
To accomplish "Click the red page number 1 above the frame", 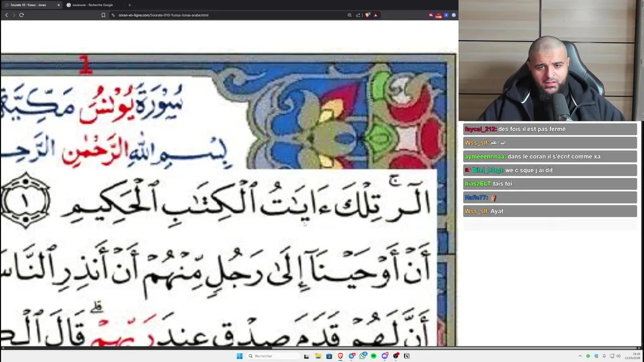I will [x=86, y=65].
